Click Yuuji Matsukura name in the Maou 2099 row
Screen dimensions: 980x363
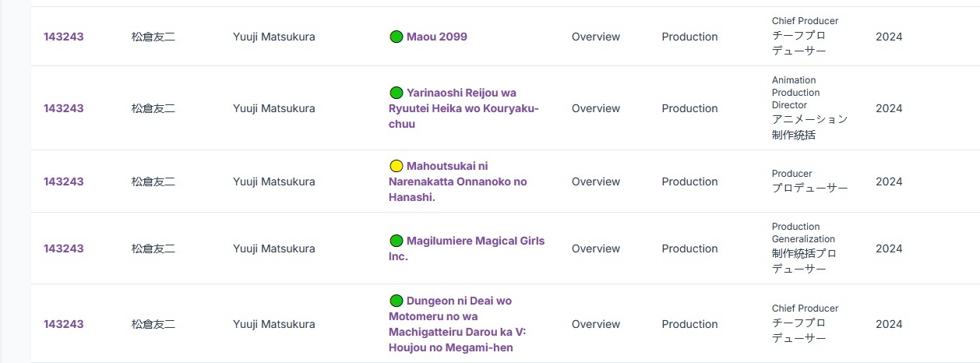click(x=273, y=37)
